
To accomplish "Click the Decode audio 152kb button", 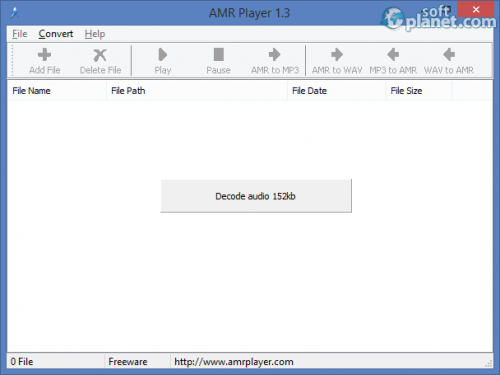I will (256, 196).
